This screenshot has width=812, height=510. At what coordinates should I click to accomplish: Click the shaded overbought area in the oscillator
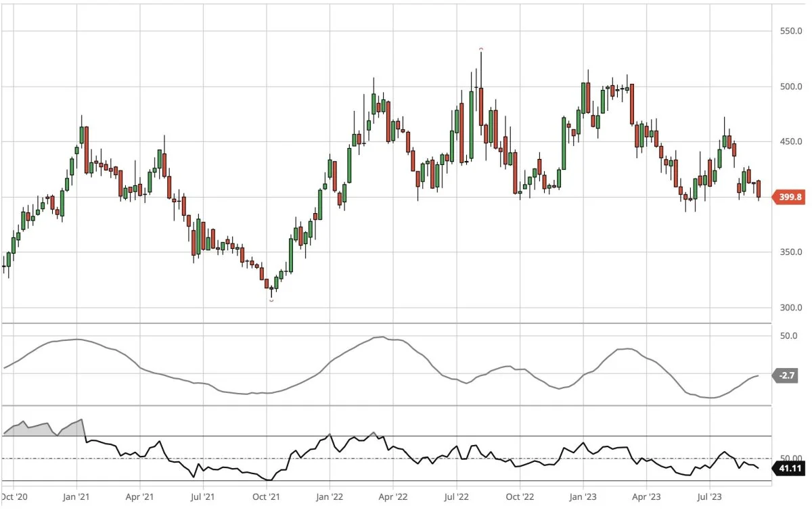44,429
